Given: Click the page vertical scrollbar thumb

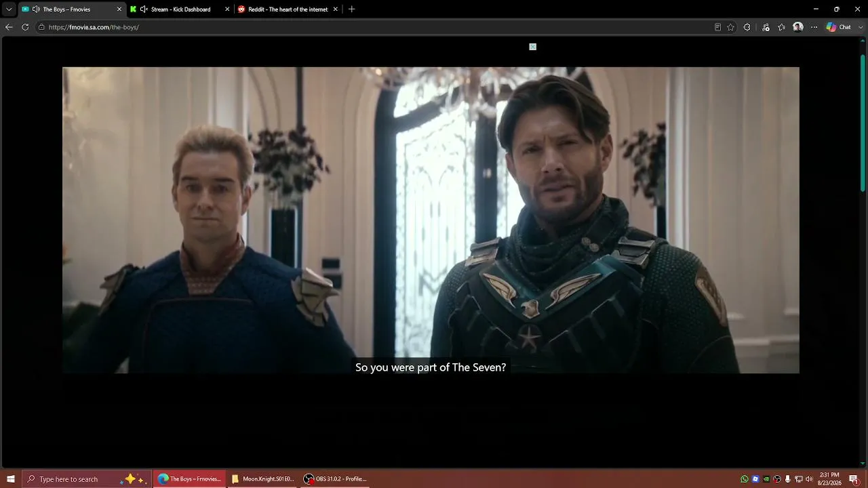Looking at the screenshot, I should click(863, 122).
